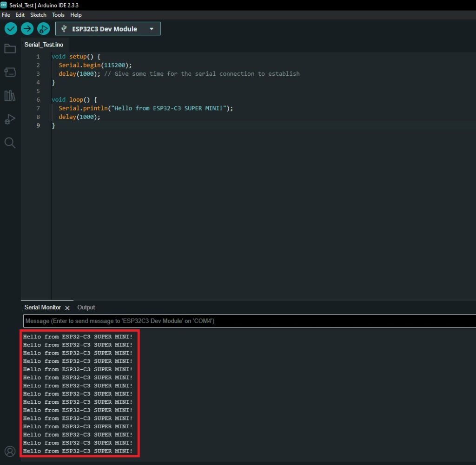The image size is (476, 465).
Task: Select the Serial Monitor tab
Action: (x=42, y=307)
